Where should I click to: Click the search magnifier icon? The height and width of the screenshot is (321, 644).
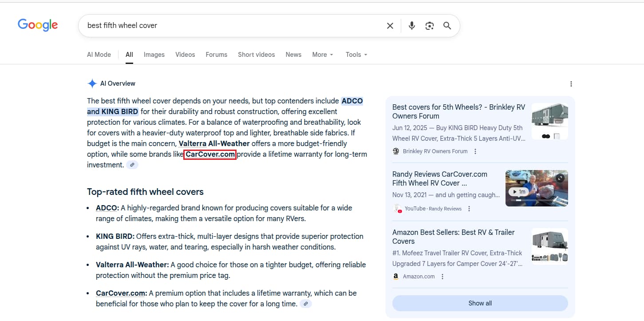[447, 26]
